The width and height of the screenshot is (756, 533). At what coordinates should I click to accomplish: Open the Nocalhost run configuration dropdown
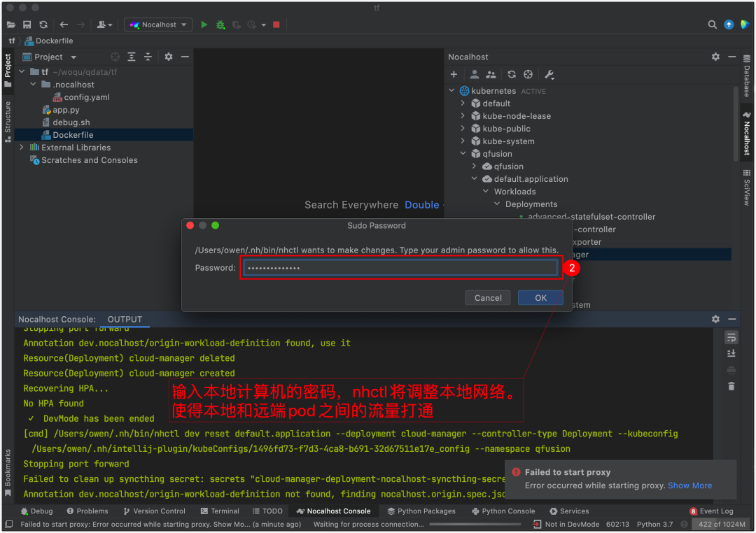coord(158,24)
